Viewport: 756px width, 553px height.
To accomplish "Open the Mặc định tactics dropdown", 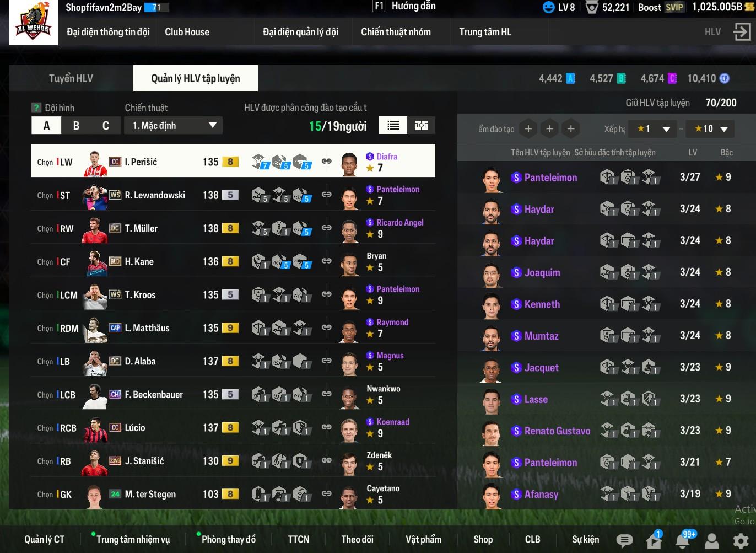I will (174, 125).
